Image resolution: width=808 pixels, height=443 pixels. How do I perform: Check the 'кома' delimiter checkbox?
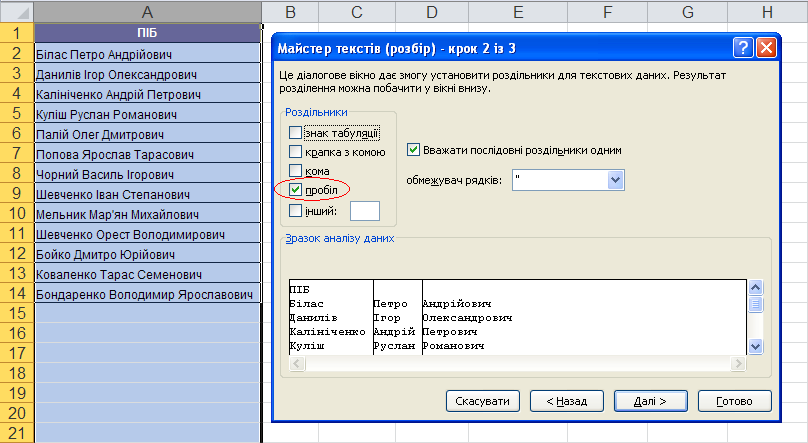[x=294, y=171]
